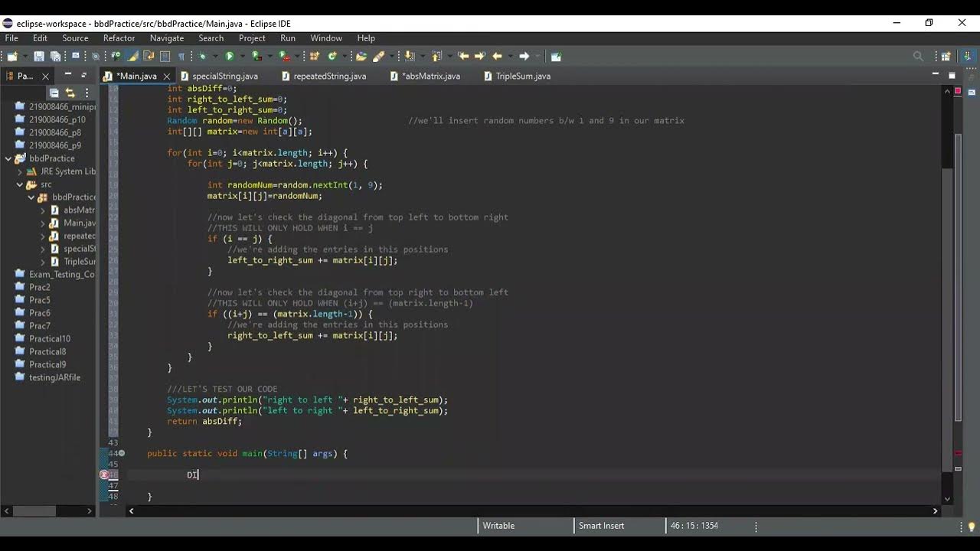Screen dimensions: 980x551
Task: Expand the JRE System Library node
Action: point(20,171)
